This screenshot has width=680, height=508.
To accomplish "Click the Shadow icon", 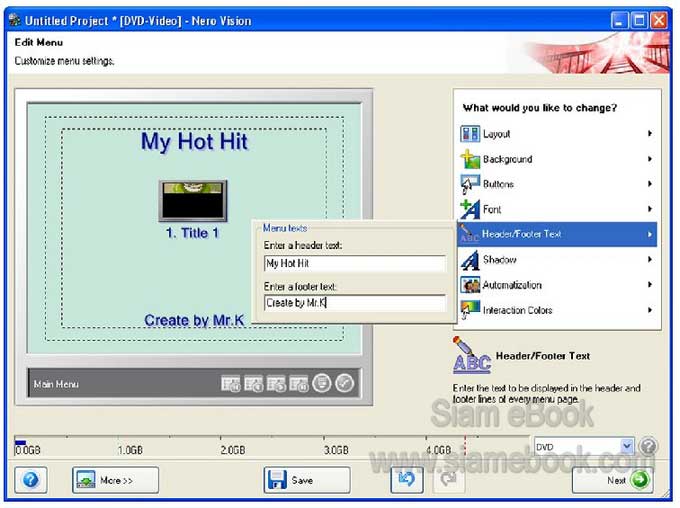I will coord(470,260).
